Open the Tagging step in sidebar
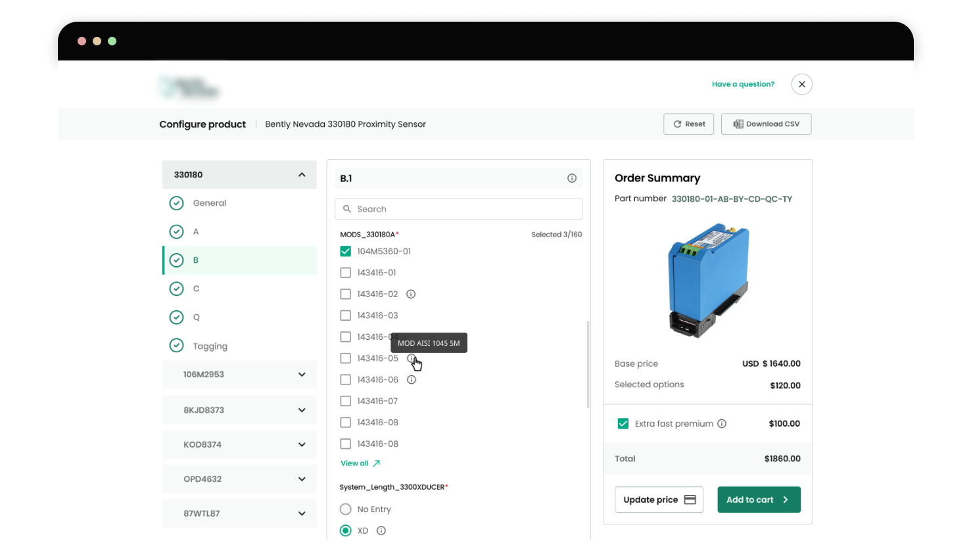Screen dimensions: 971x560 [210, 346]
